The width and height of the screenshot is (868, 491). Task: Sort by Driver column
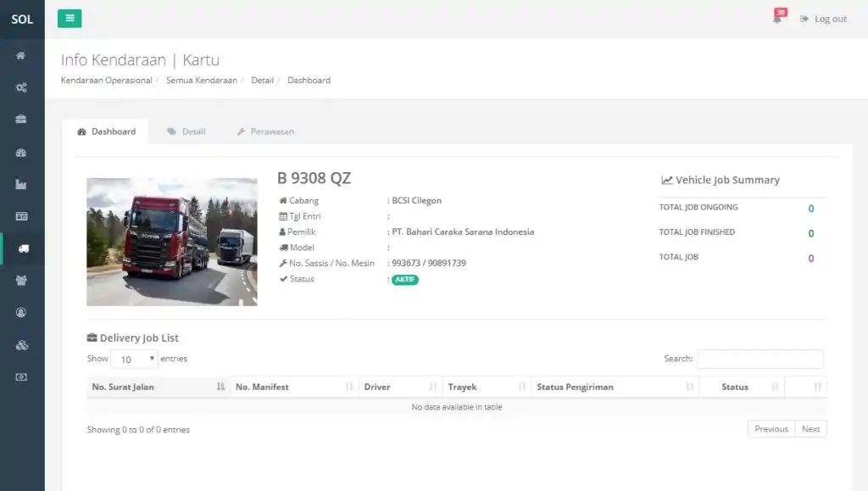pyautogui.click(x=401, y=387)
